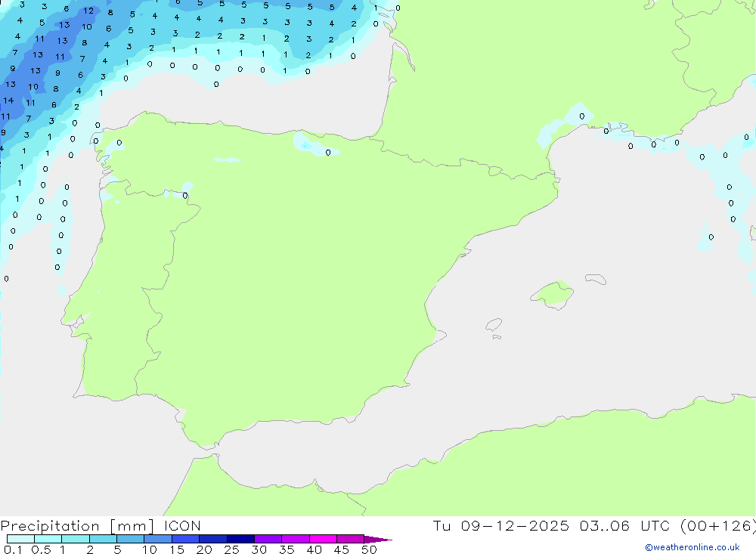Pick the 10–15 mm blue legend swatch
This screenshot has height=554, width=756.
click(158, 539)
